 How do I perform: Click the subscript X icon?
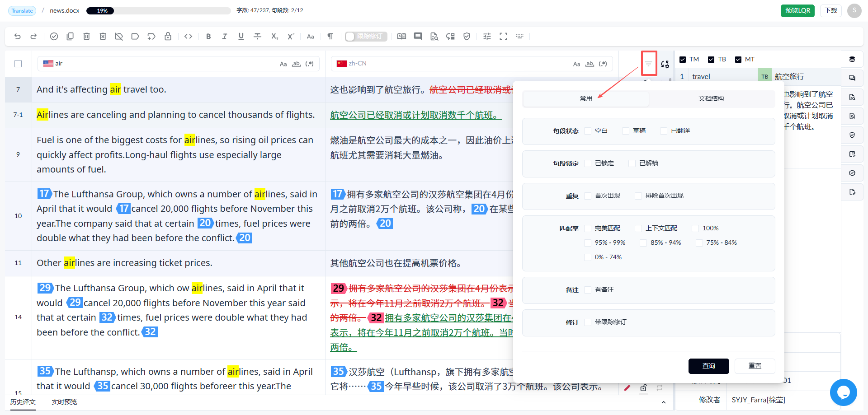(x=274, y=37)
